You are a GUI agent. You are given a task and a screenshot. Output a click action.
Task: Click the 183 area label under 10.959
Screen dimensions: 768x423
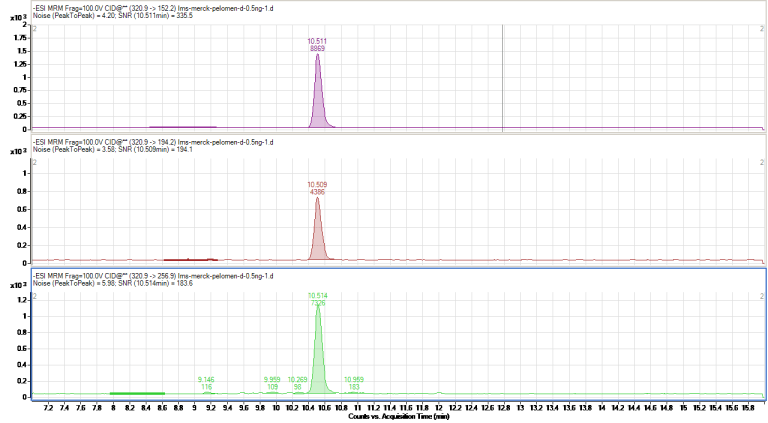click(354, 387)
